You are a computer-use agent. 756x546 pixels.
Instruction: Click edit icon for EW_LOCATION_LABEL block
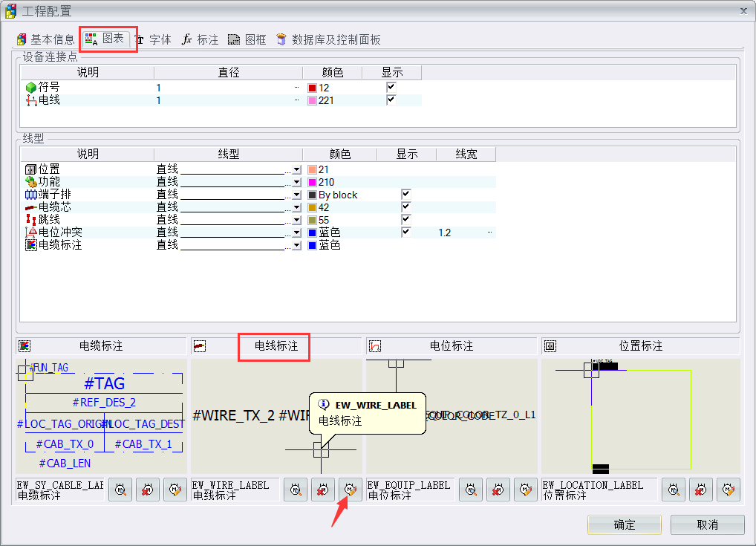[728, 490]
